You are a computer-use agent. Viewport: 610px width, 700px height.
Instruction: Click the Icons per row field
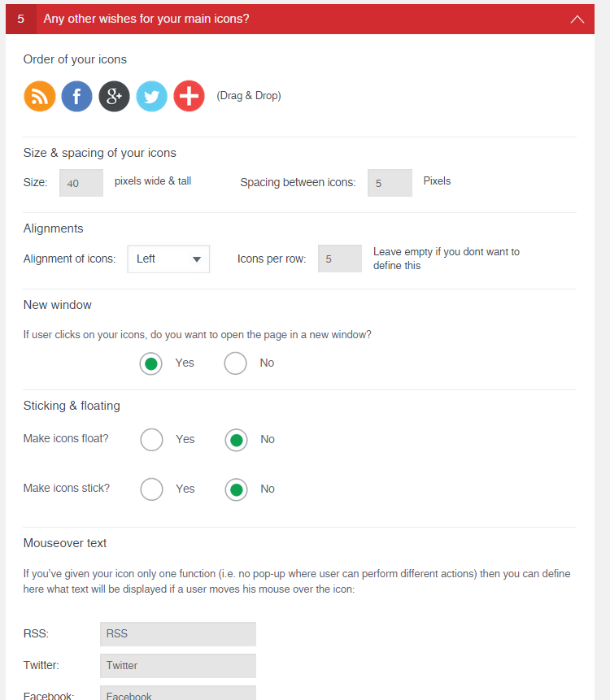[x=339, y=258]
